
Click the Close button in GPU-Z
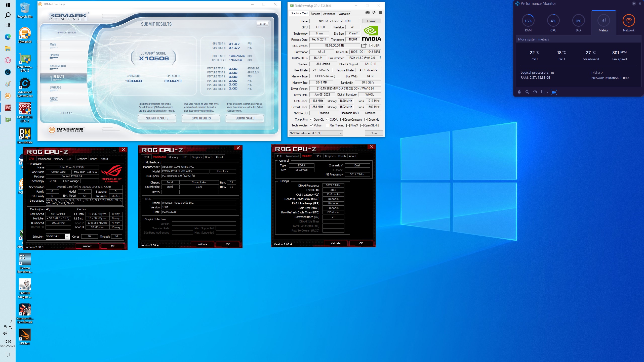click(374, 133)
